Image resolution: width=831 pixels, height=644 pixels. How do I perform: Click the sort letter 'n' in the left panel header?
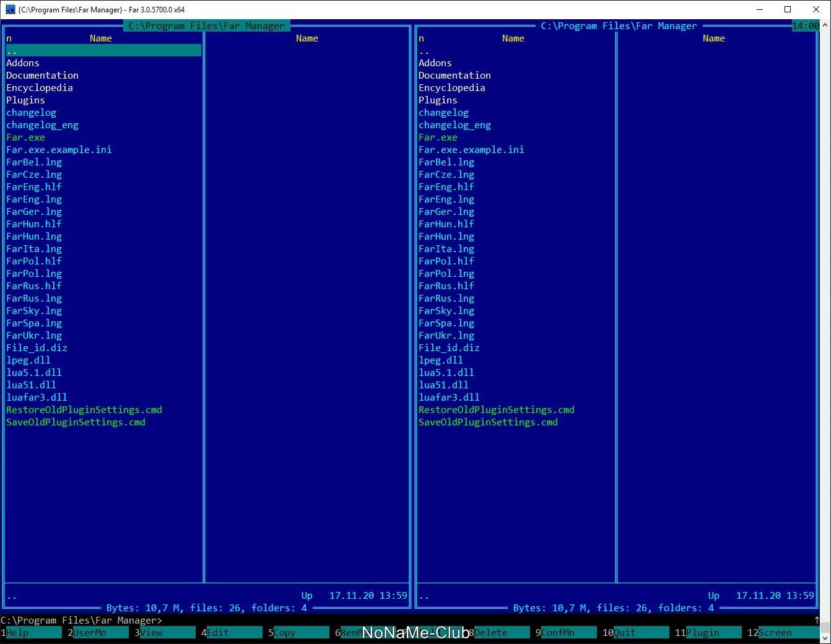[9, 38]
